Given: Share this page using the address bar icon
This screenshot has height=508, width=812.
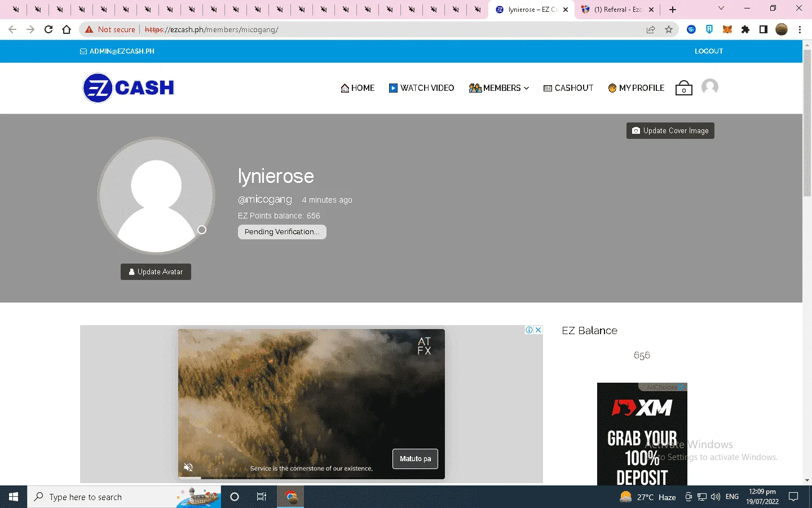Looking at the screenshot, I should point(651,29).
